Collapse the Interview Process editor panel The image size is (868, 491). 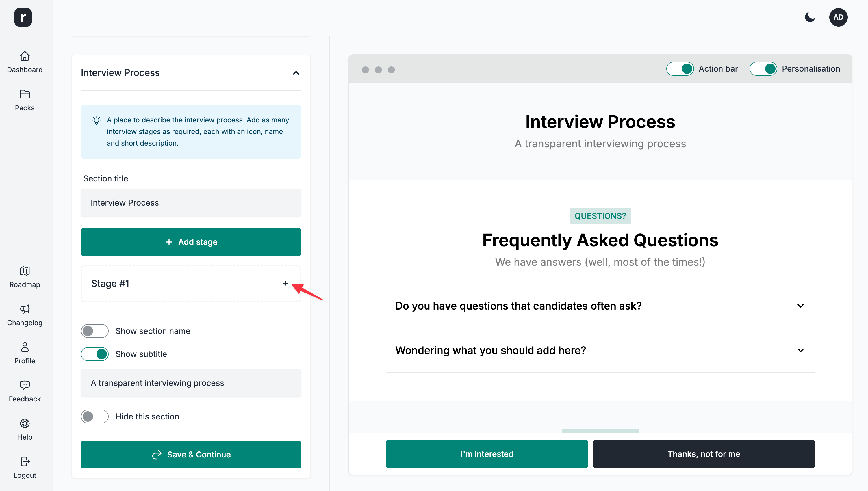pos(296,73)
